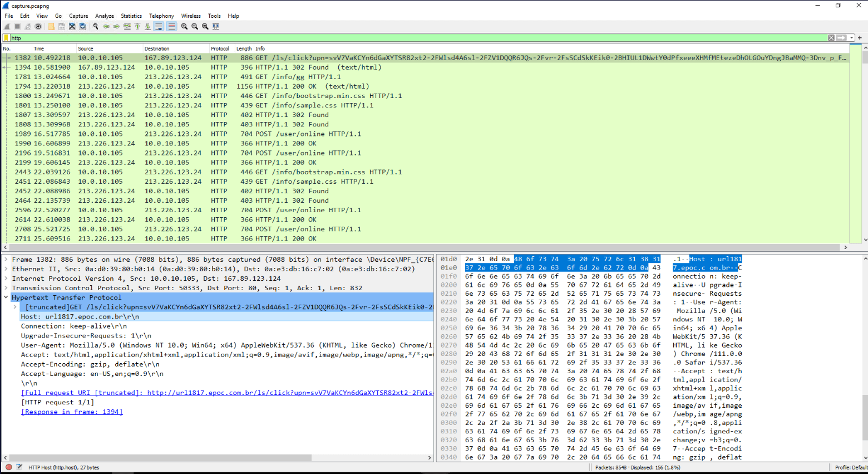Zoom in packet text icon

point(184,26)
